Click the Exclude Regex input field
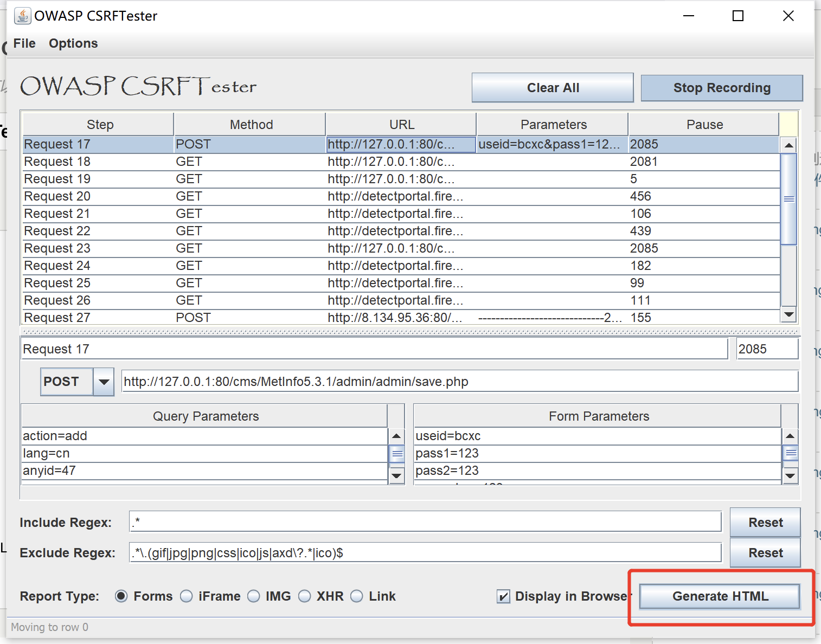The height and width of the screenshot is (644, 821). pos(425,553)
